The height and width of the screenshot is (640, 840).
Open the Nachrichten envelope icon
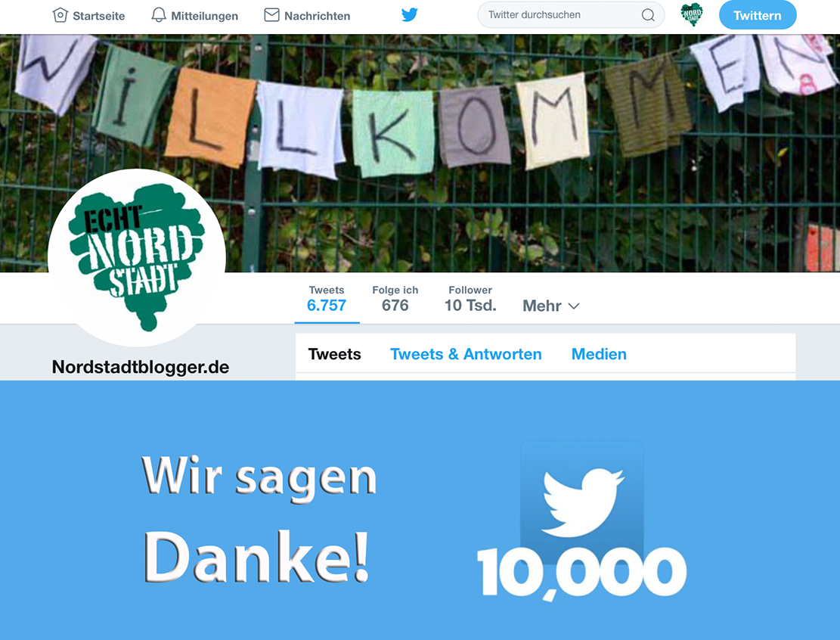pos(271,15)
